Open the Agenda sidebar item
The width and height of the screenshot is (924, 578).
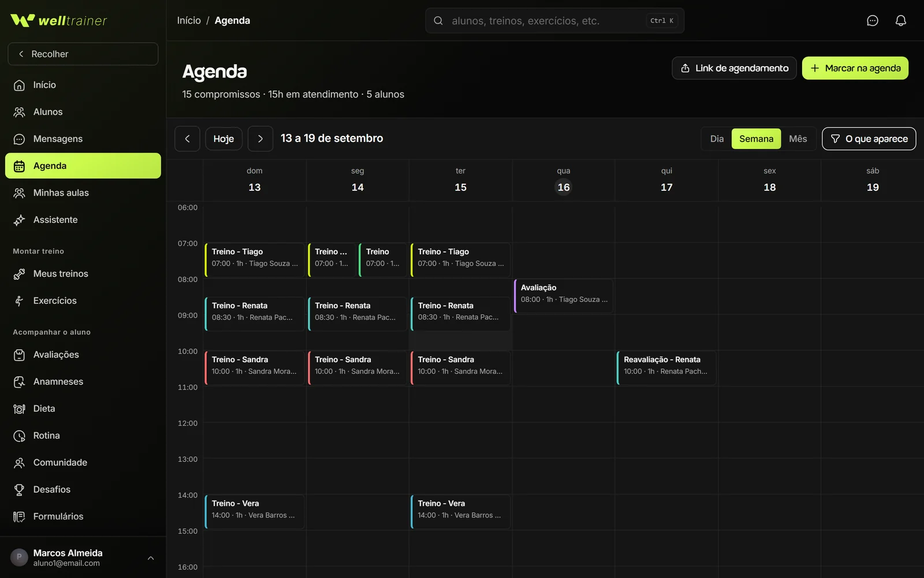tap(83, 166)
